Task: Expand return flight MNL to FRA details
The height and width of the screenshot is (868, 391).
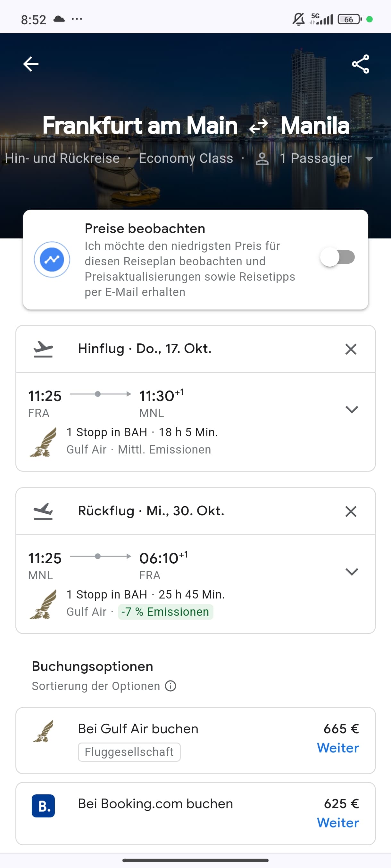Action: tap(352, 572)
